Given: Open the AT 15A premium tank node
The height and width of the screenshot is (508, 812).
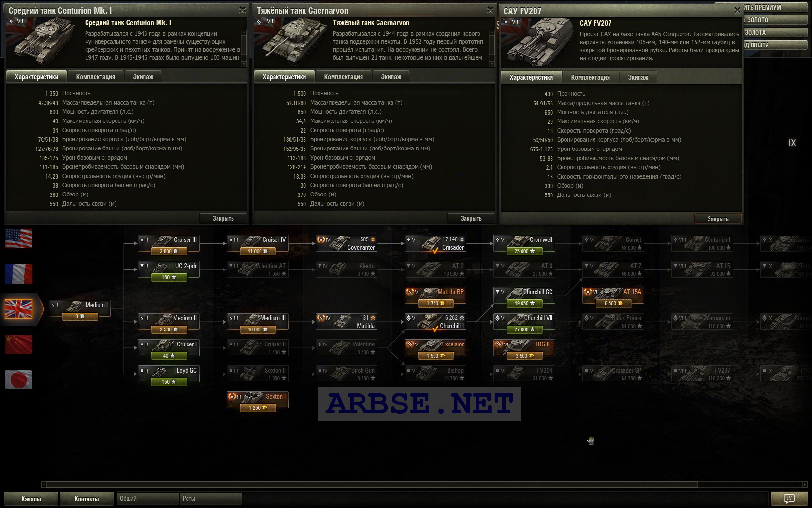Looking at the screenshot, I should [x=613, y=297].
